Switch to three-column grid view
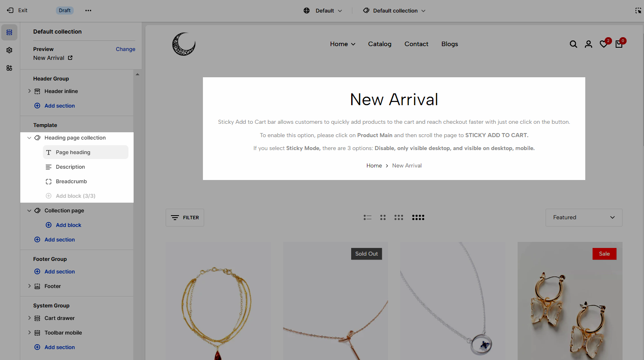The height and width of the screenshot is (360, 644). click(399, 218)
